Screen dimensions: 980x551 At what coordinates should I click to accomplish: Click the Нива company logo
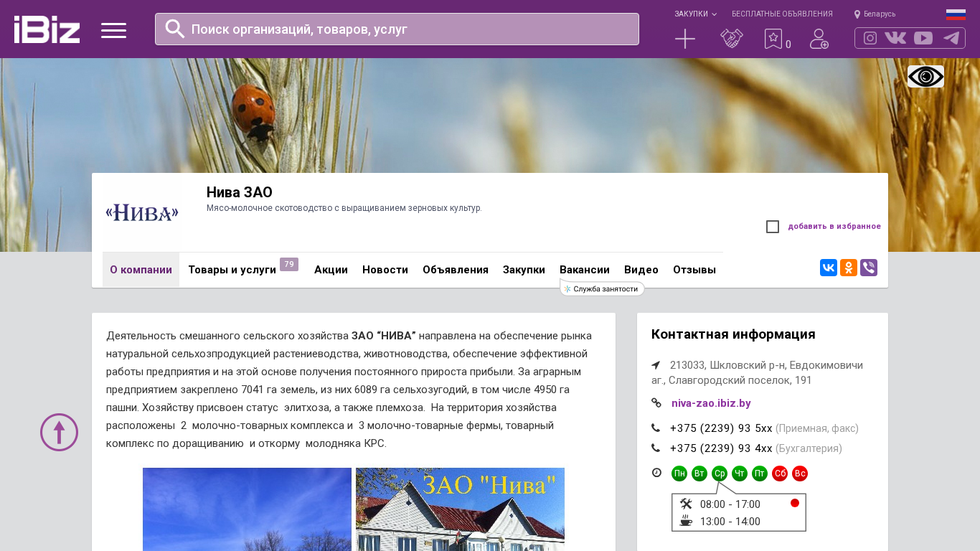pos(142,213)
